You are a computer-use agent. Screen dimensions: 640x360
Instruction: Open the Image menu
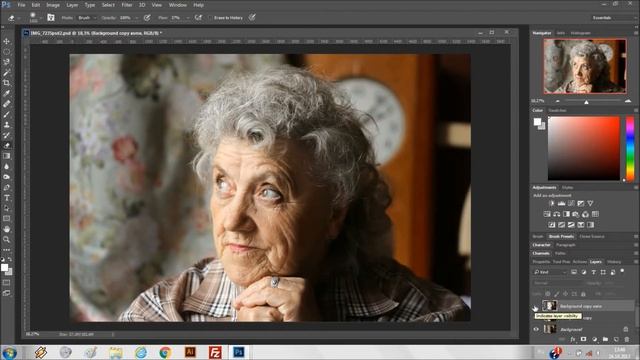click(53, 5)
